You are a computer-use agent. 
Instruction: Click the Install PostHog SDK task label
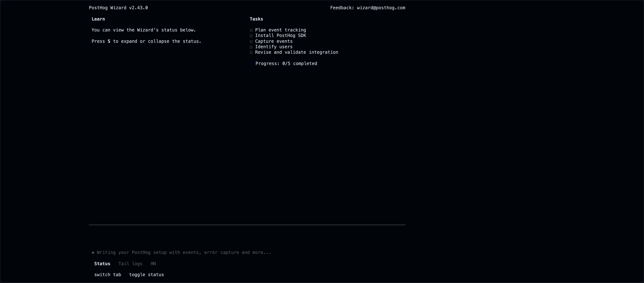[281, 35]
